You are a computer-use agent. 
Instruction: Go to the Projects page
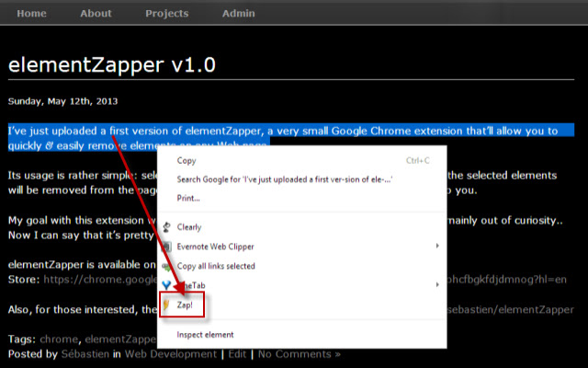point(167,14)
